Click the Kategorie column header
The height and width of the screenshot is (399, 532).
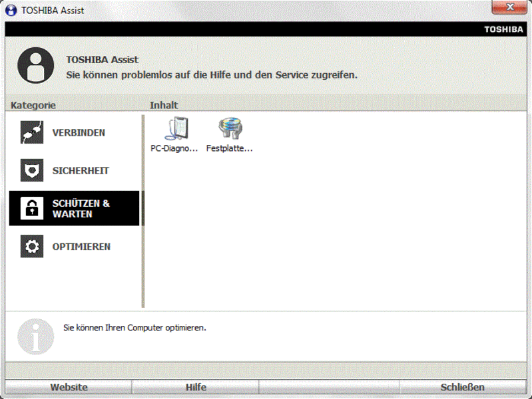click(33, 105)
